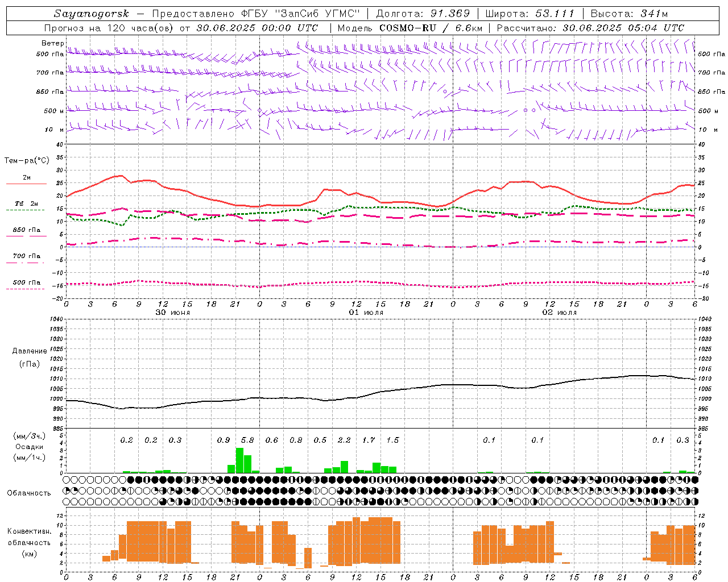Click the 'Высота: 341м' elevation field
This screenshot has width=728, height=582.
click(629, 14)
